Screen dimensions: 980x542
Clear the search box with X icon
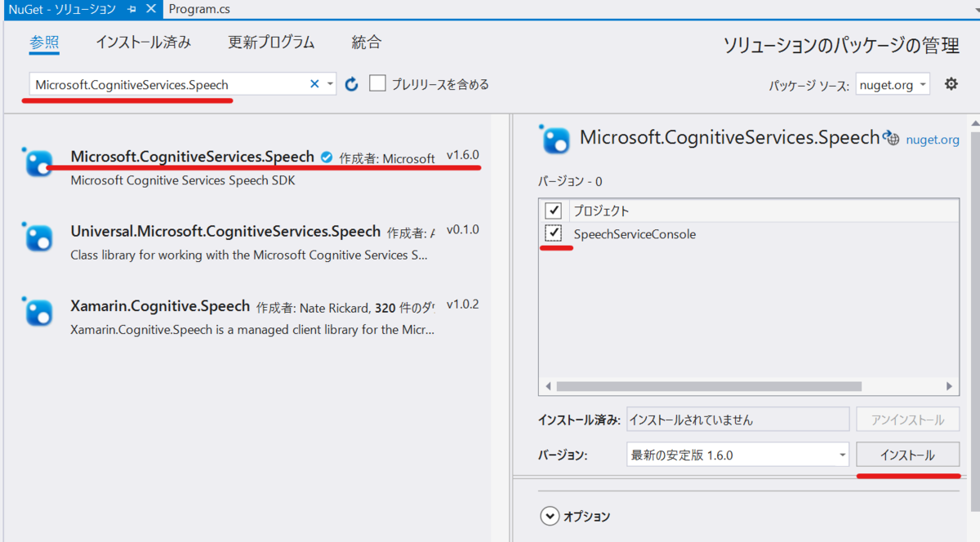(x=314, y=84)
